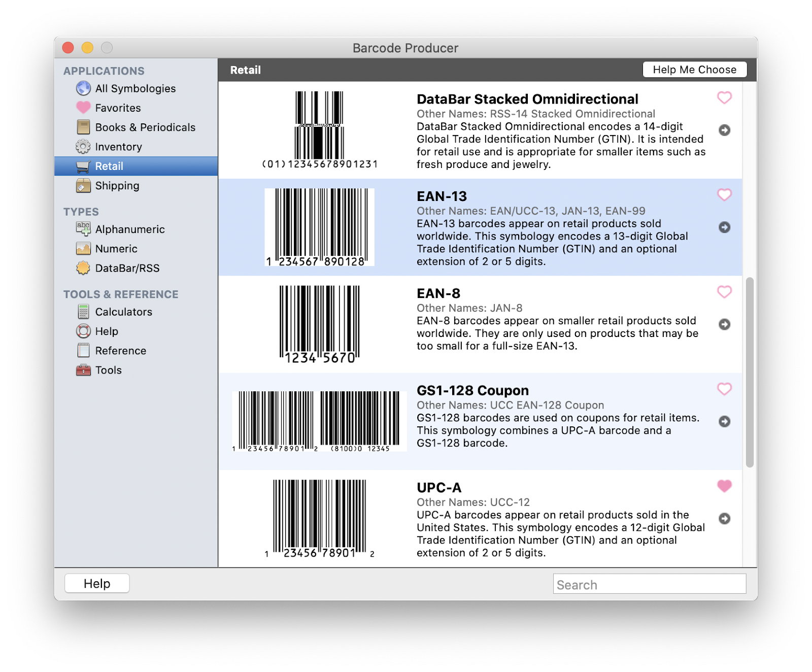812x672 pixels.
Task: Click the Reference notepad icon
Action: point(83,350)
